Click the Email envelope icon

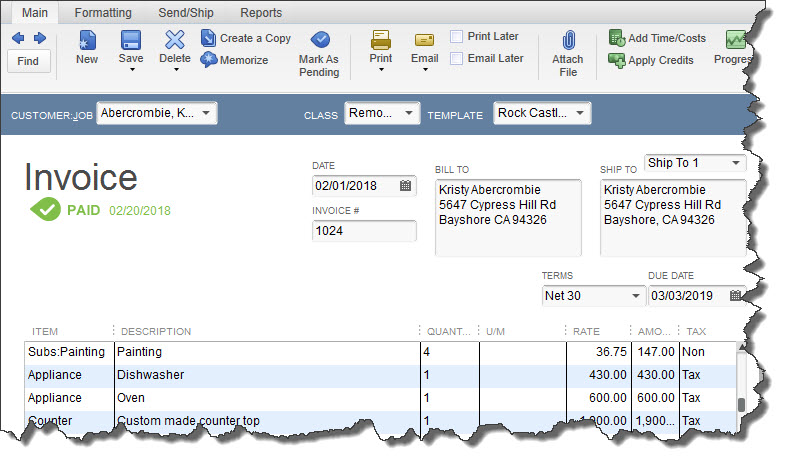pyautogui.click(x=424, y=40)
